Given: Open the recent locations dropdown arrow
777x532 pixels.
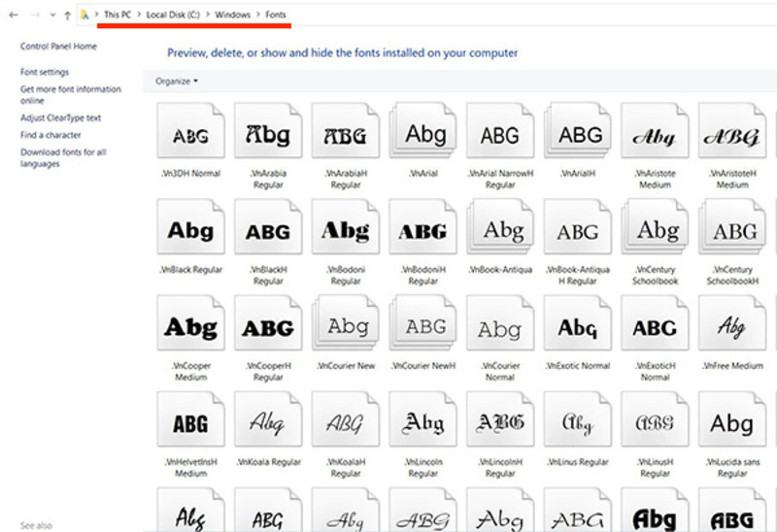Looking at the screenshot, I should pyautogui.click(x=52, y=16).
